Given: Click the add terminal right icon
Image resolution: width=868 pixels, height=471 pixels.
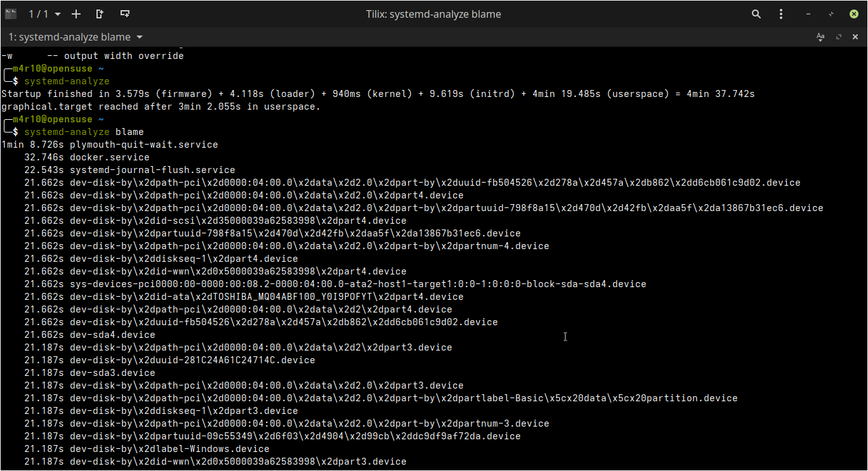Looking at the screenshot, I should tap(100, 14).
